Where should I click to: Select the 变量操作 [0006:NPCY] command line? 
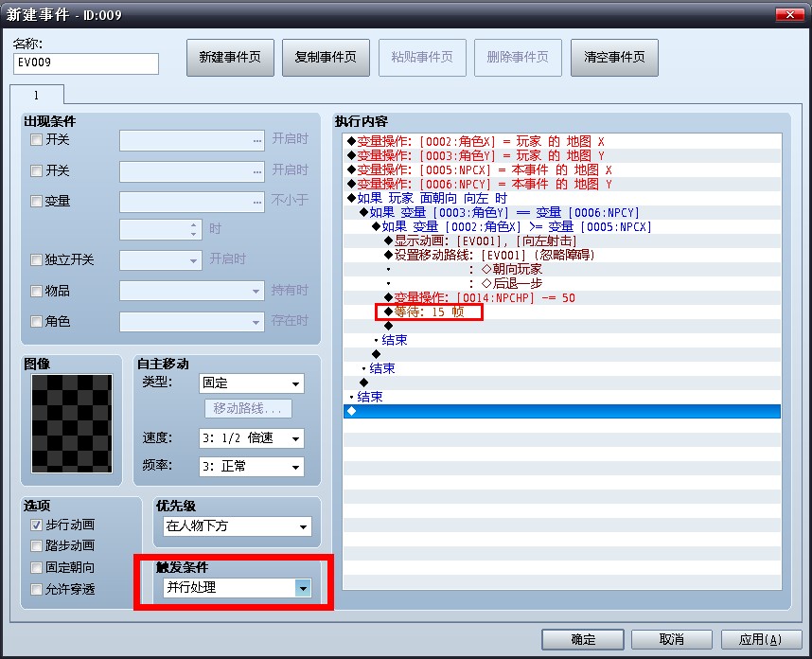[x=562, y=184]
